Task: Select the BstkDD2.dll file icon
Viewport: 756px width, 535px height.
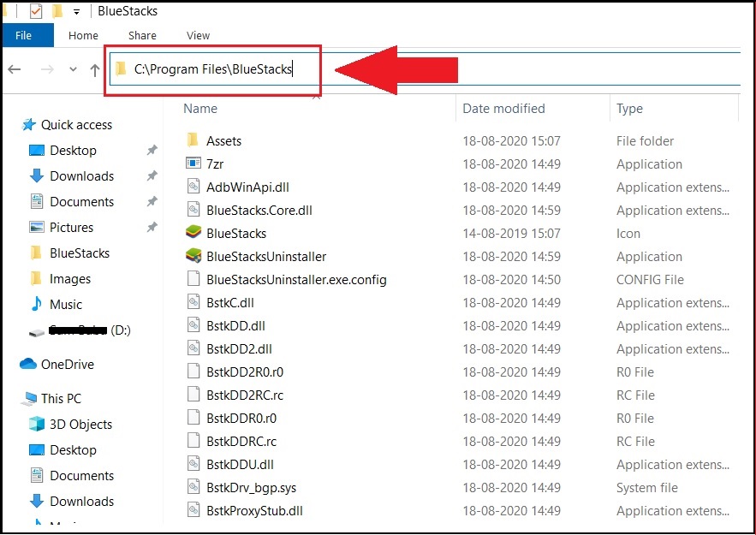Action: pos(193,348)
